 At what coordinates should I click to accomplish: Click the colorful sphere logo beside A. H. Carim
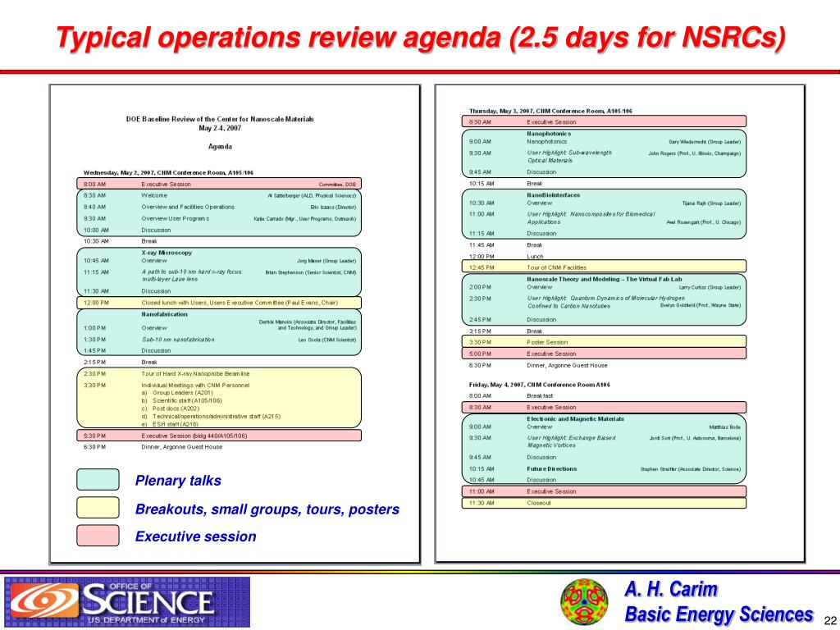click(584, 601)
